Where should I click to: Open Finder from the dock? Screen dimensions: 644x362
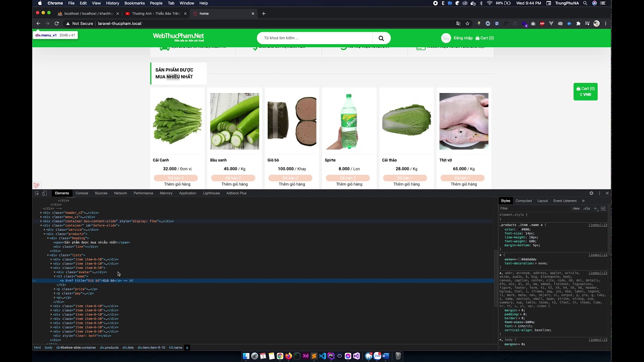246,356
